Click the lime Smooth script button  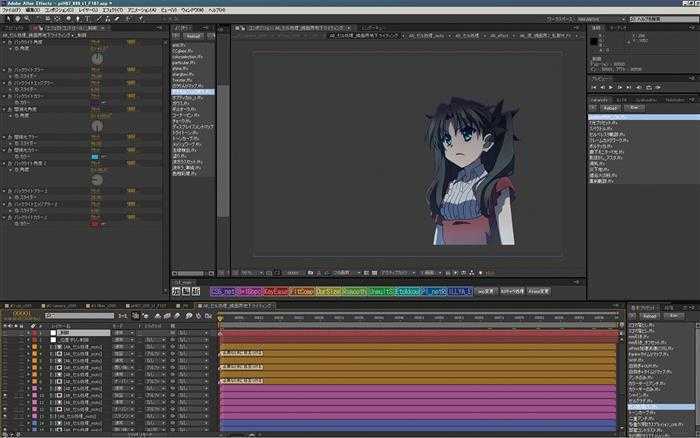[x=355, y=292]
